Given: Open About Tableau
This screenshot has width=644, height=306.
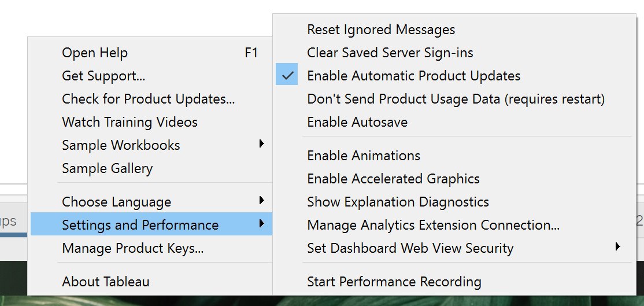Looking at the screenshot, I should tap(151, 282).
